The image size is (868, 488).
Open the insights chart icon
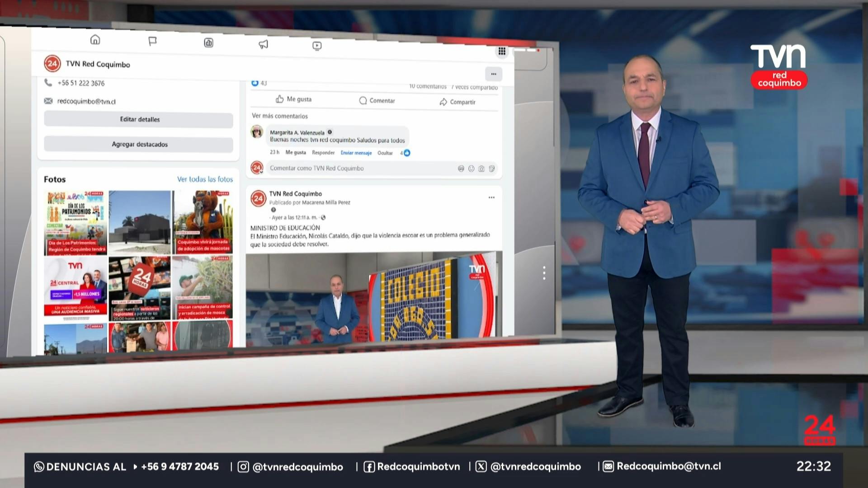(208, 43)
